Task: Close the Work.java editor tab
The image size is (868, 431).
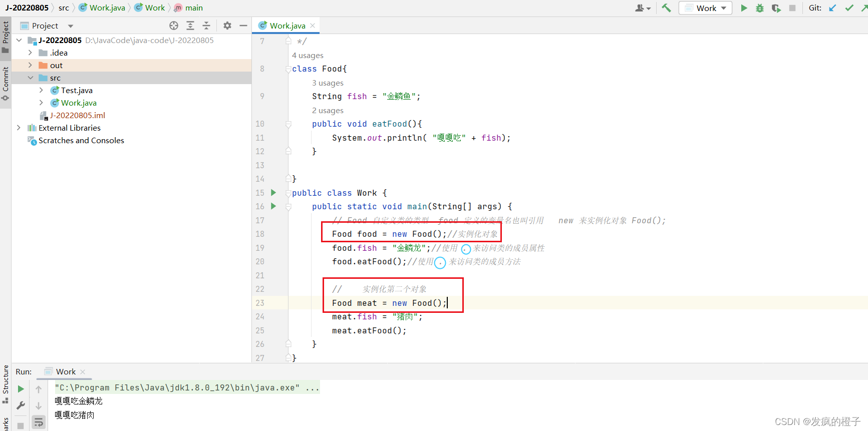Action: (313, 26)
